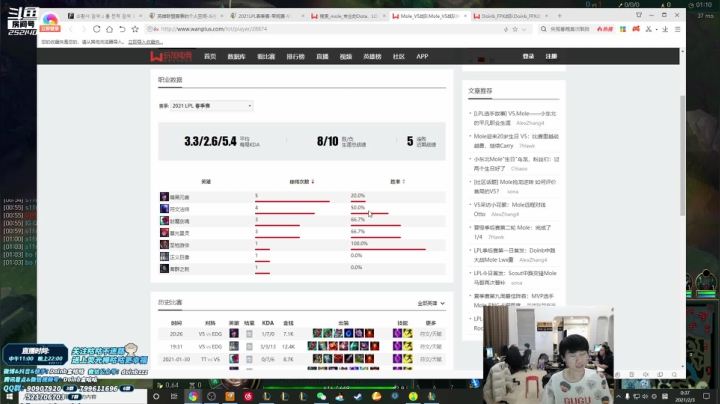
Task: Open WeChat from the taskbar
Action: coord(321,396)
